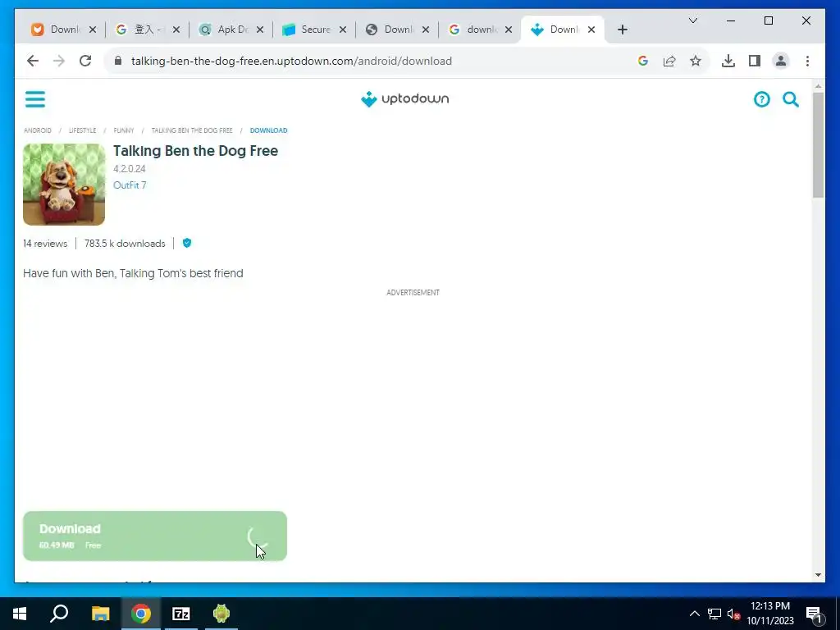Viewport: 840px width, 630px height.
Task: Click the version 4.2.0.24 text
Action: click(x=129, y=169)
